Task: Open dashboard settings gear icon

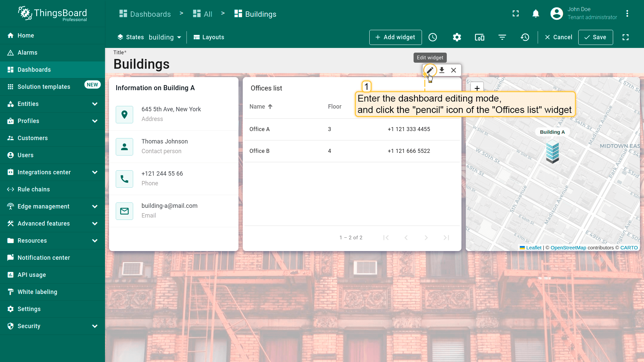Action: (x=457, y=37)
